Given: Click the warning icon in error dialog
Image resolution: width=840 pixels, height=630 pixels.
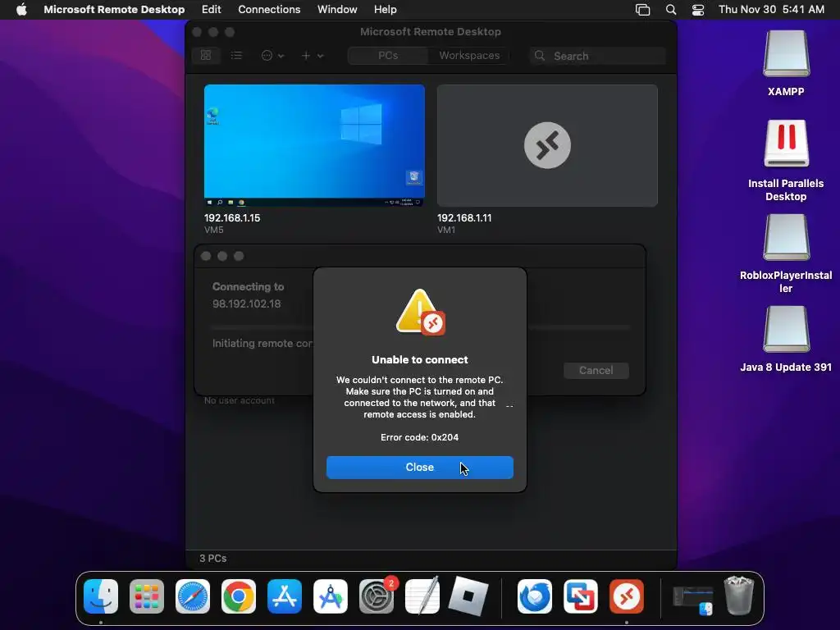Looking at the screenshot, I should (420, 312).
